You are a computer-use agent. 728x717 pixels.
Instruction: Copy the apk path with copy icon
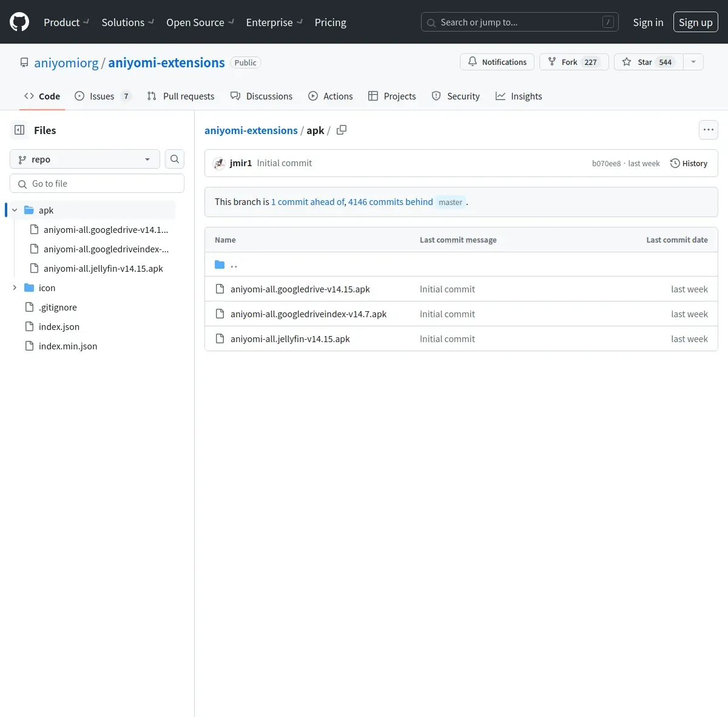pos(342,130)
